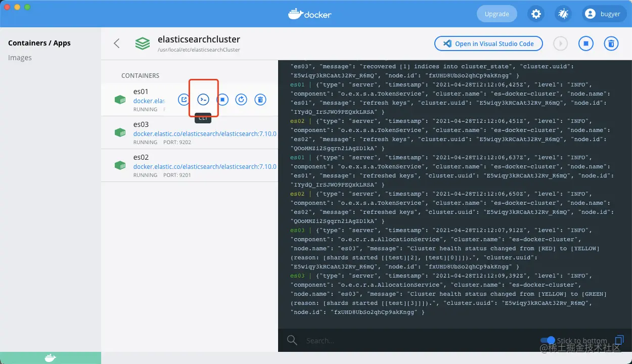
Task: Restart the es01 container
Action: coord(241,100)
